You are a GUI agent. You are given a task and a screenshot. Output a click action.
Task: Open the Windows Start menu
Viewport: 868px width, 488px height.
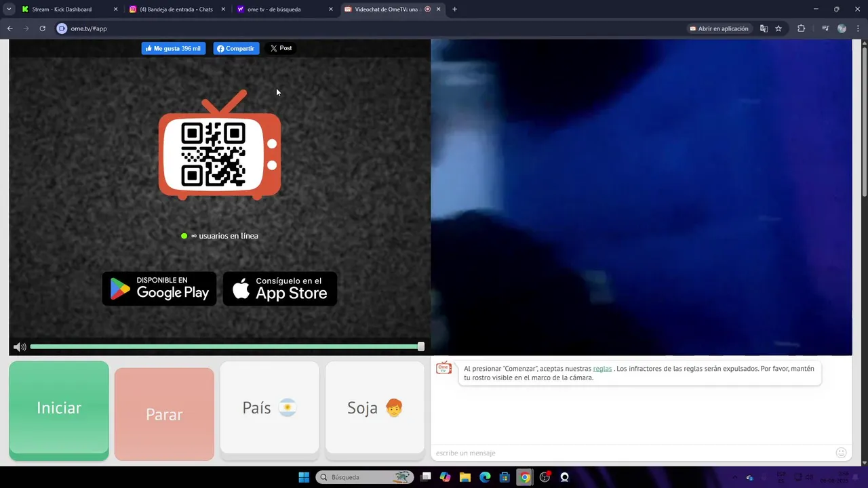[304, 477]
